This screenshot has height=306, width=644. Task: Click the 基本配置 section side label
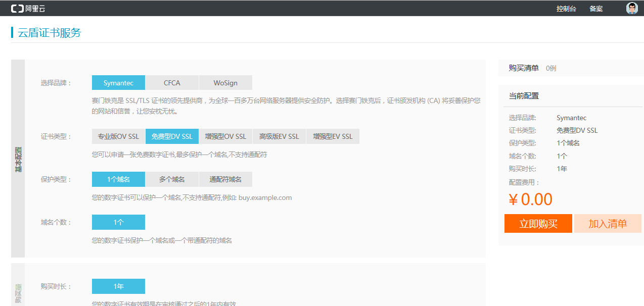click(x=18, y=160)
